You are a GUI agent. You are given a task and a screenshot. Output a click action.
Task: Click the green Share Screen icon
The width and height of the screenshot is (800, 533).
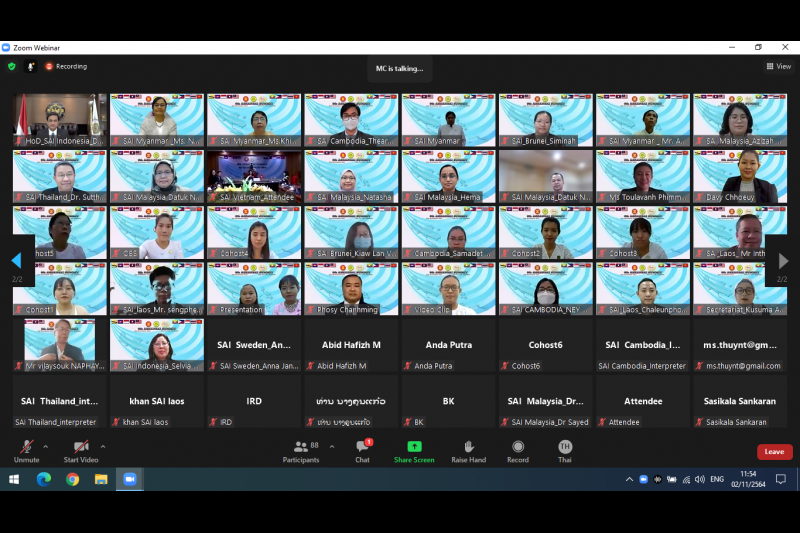pyautogui.click(x=414, y=447)
